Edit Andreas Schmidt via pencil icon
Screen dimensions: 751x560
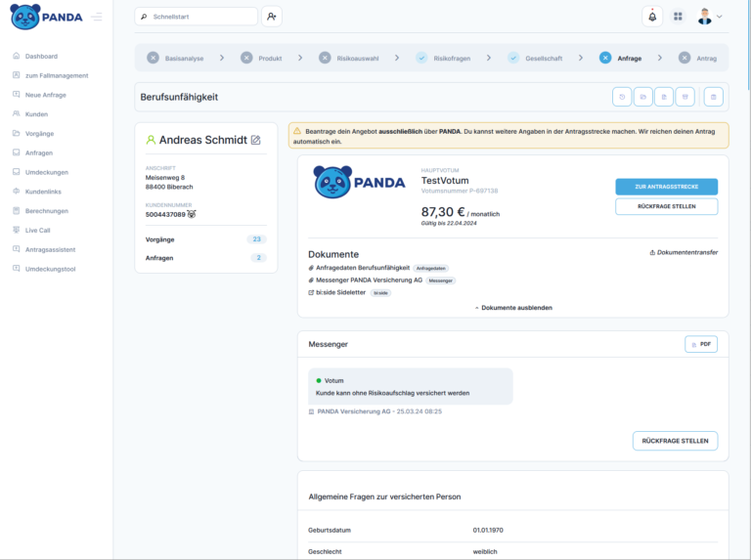click(x=256, y=140)
